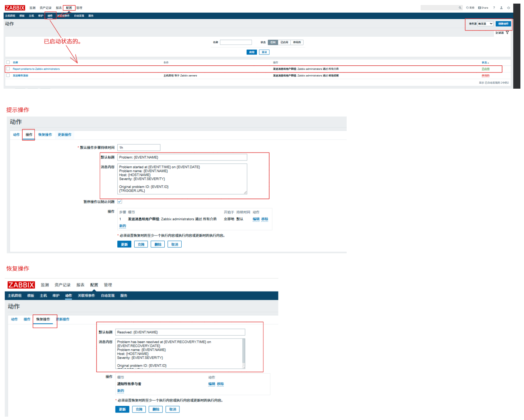
Task: Open the 事件源 触发器 dropdown
Action: 485,24
